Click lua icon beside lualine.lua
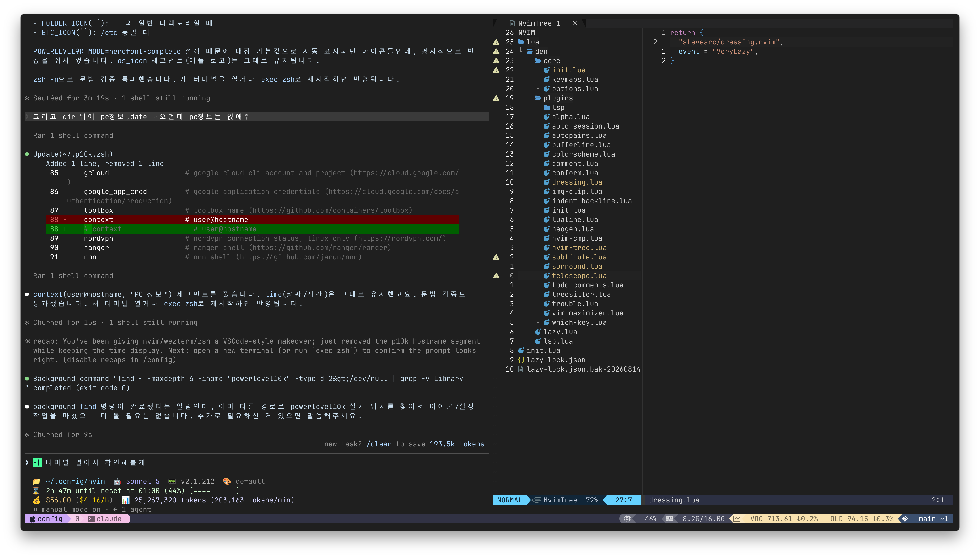This screenshot has height=558, width=980. pyautogui.click(x=546, y=220)
